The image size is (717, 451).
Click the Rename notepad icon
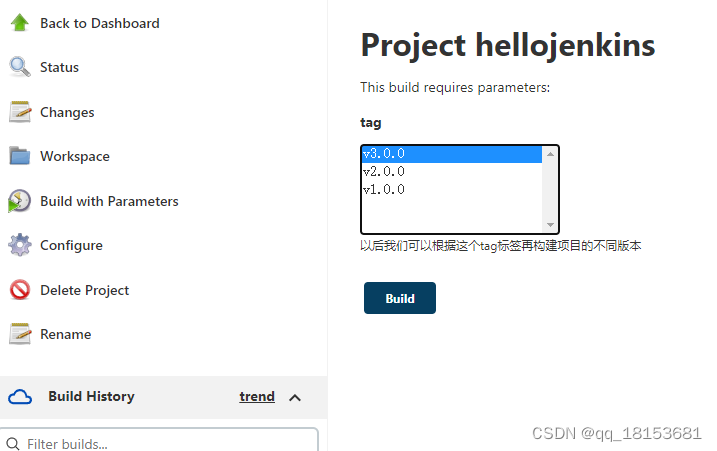pos(19,334)
